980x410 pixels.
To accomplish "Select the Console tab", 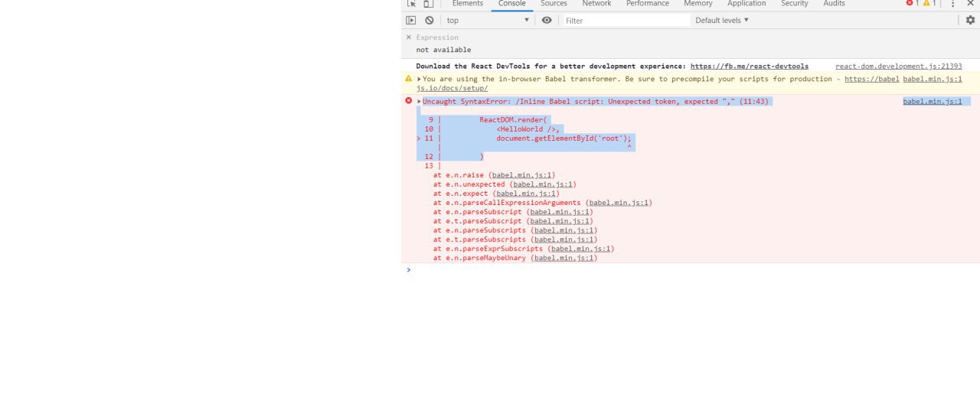I will 512,4.
